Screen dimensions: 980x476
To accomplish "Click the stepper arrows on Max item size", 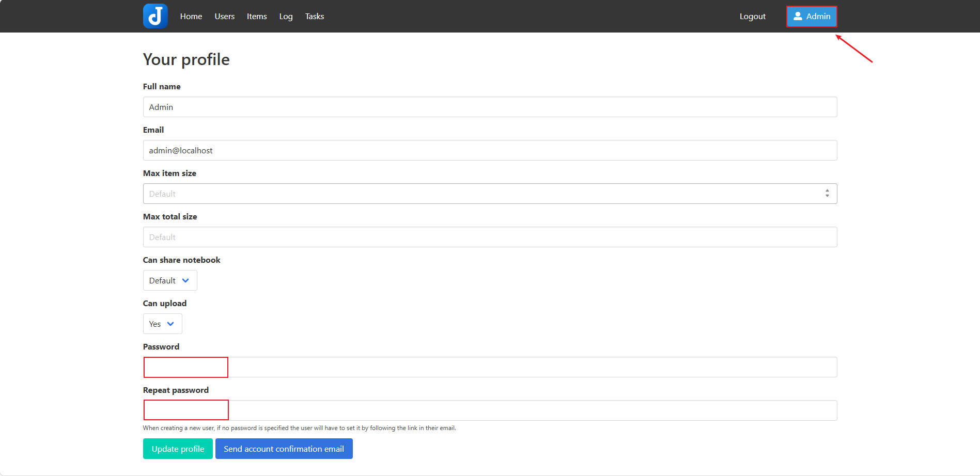I will (x=827, y=193).
